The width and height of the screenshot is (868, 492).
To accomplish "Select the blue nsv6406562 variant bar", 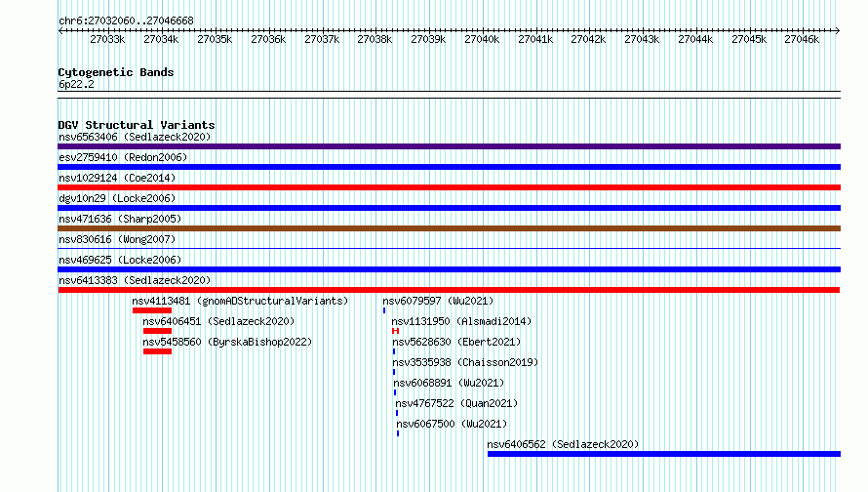I will point(664,454).
